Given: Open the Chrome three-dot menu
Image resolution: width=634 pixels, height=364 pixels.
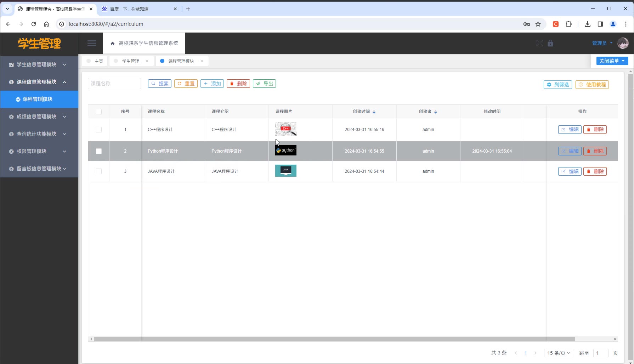Looking at the screenshot, I should click(626, 24).
